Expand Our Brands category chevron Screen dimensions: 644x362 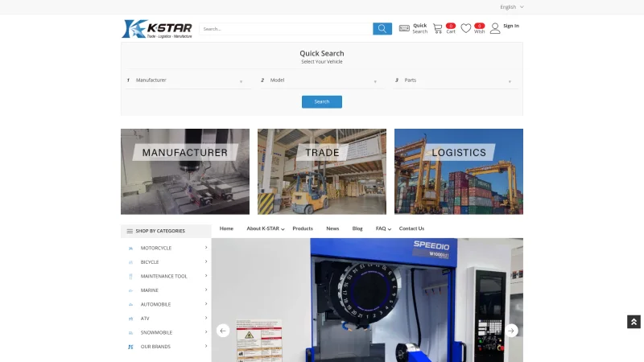(x=206, y=346)
